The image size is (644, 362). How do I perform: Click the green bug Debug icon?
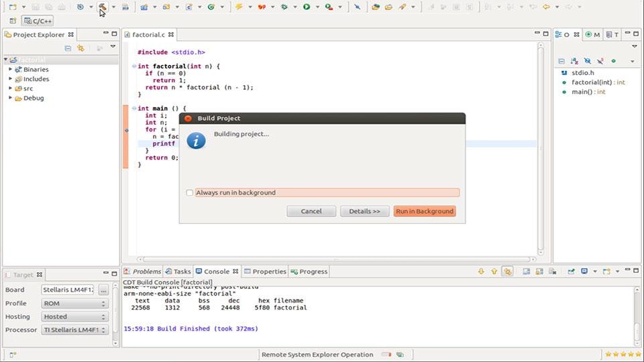point(284,7)
